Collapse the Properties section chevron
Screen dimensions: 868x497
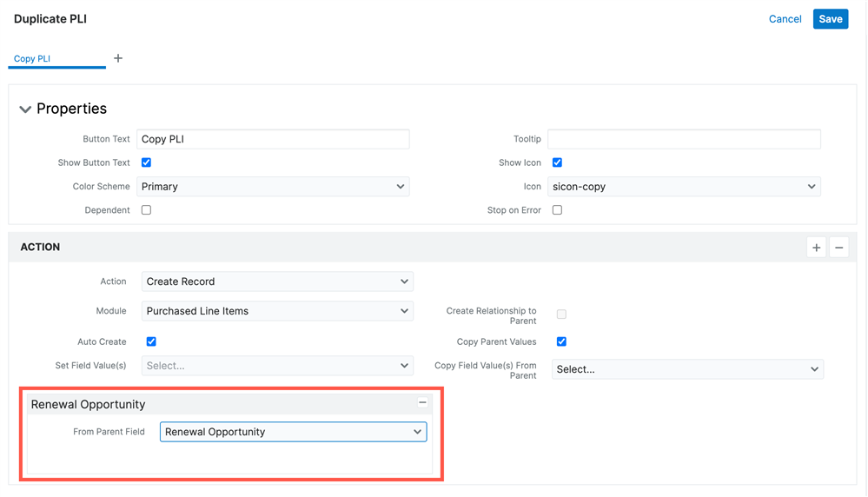click(x=25, y=109)
